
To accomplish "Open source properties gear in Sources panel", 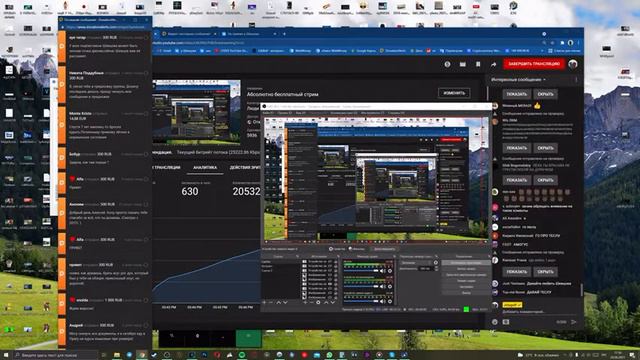I will click(318, 302).
